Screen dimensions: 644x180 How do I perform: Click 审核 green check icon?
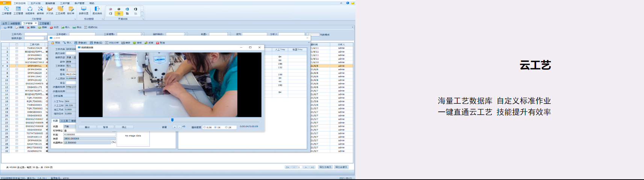135,43
